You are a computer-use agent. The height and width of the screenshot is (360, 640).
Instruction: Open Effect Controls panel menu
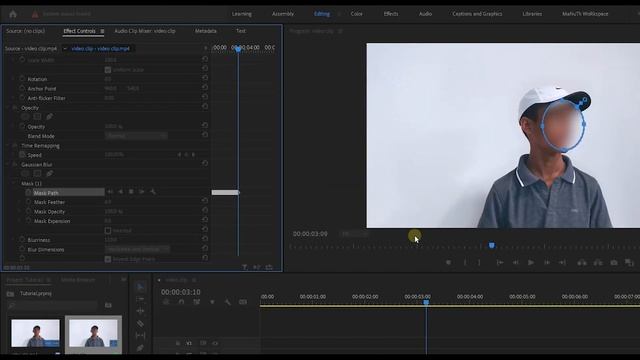coord(102,31)
